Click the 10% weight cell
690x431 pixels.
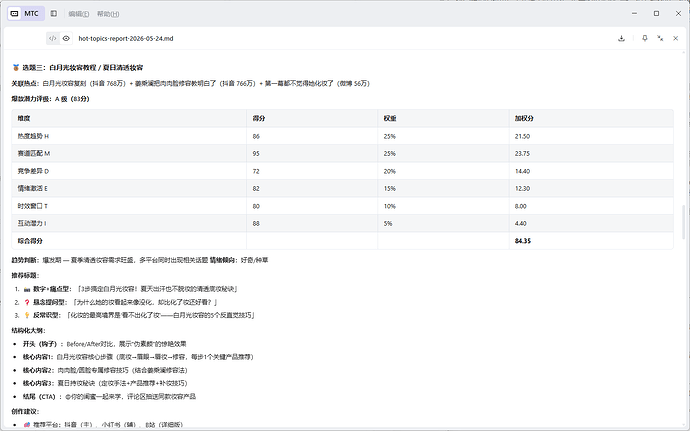389,206
